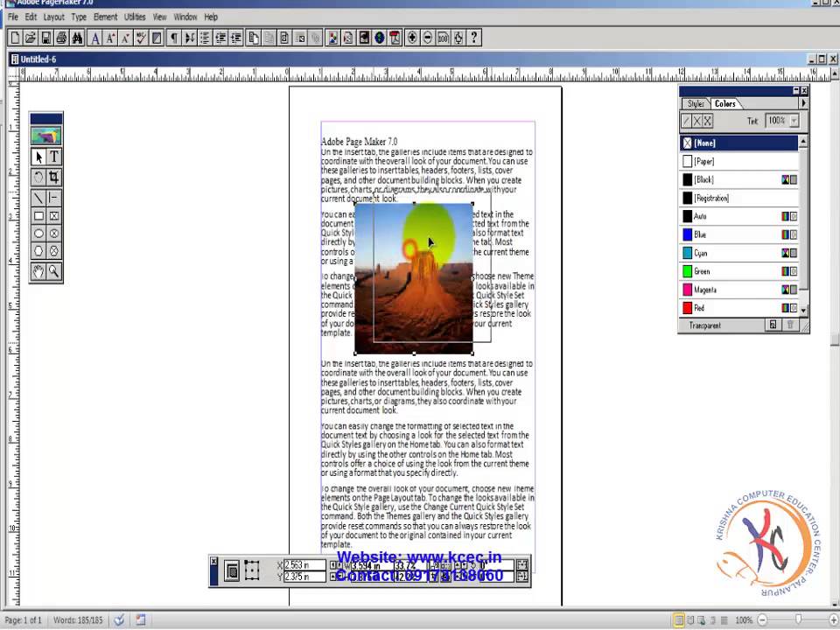The height and width of the screenshot is (630, 840).
Task: Click the HTML export globe icon
Action: pos(379,38)
